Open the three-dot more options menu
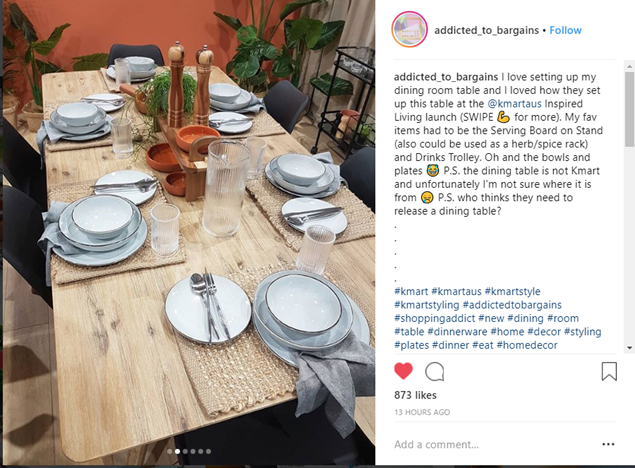This screenshot has width=635, height=468. [608, 445]
